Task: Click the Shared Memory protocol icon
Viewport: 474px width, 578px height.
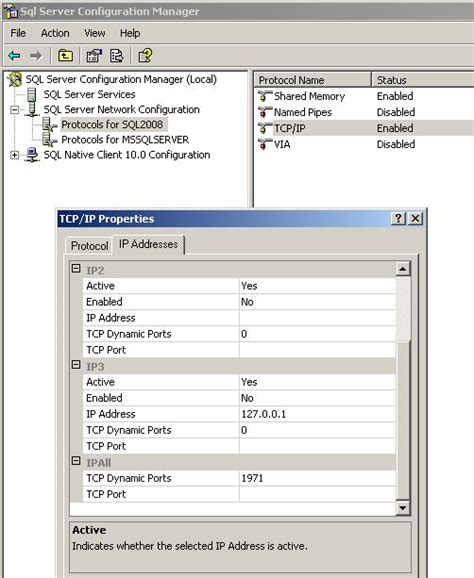Action: pos(265,96)
